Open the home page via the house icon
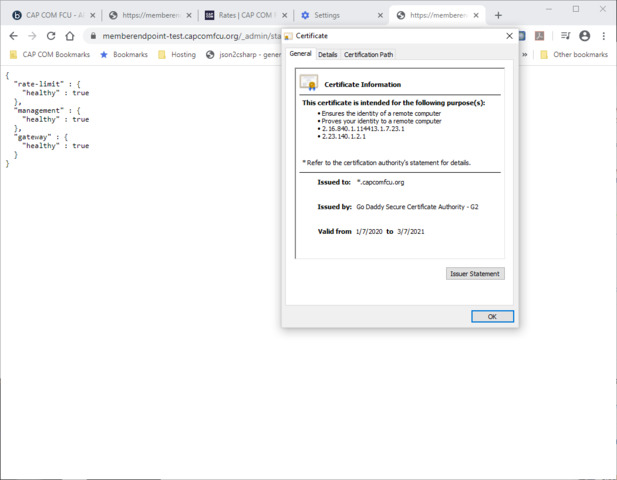Screen dimensions: 617x480 [x=70, y=36]
